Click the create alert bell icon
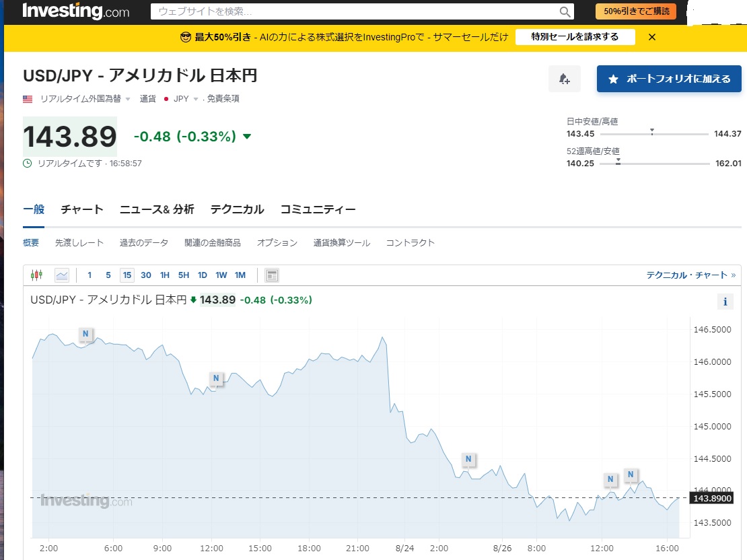747x560 pixels. point(565,79)
